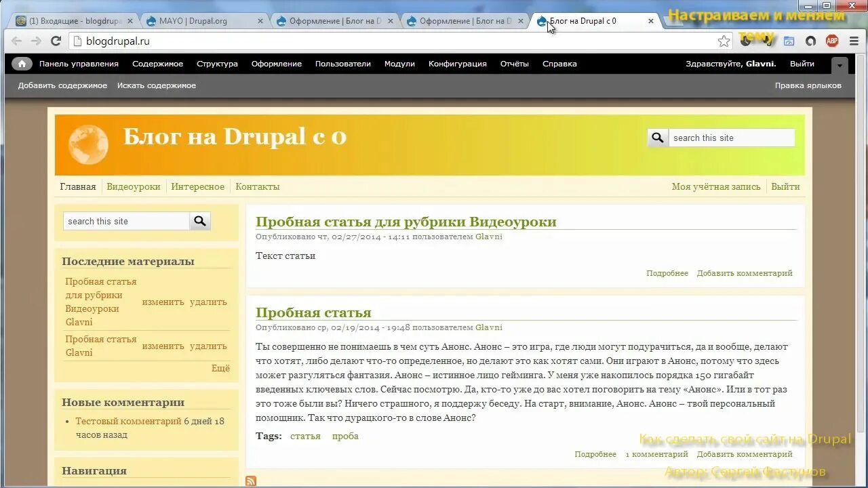This screenshot has width=868, height=488.
Task: Click the tag статья
Action: click(x=305, y=436)
